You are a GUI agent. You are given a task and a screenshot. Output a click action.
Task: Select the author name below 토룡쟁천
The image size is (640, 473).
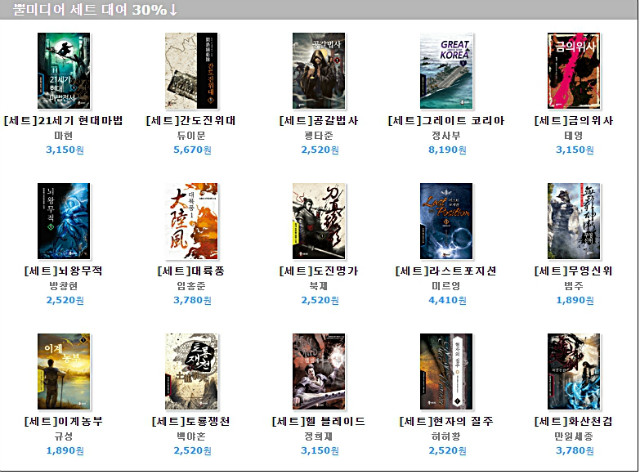(x=191, y=436)
